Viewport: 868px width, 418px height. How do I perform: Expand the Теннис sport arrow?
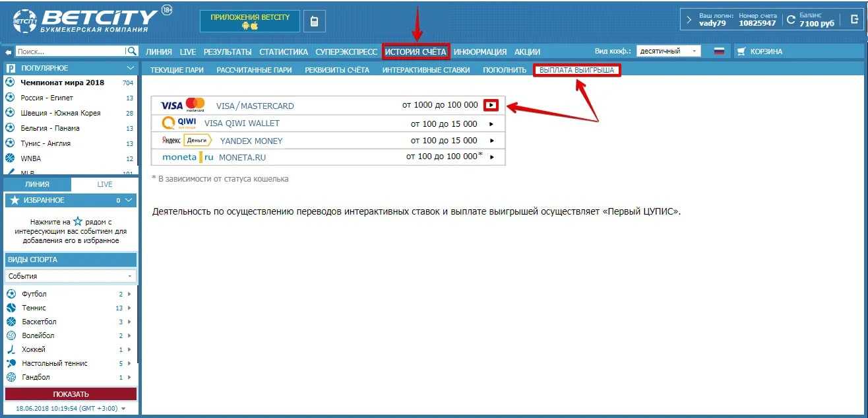click(x=129, y=308)
